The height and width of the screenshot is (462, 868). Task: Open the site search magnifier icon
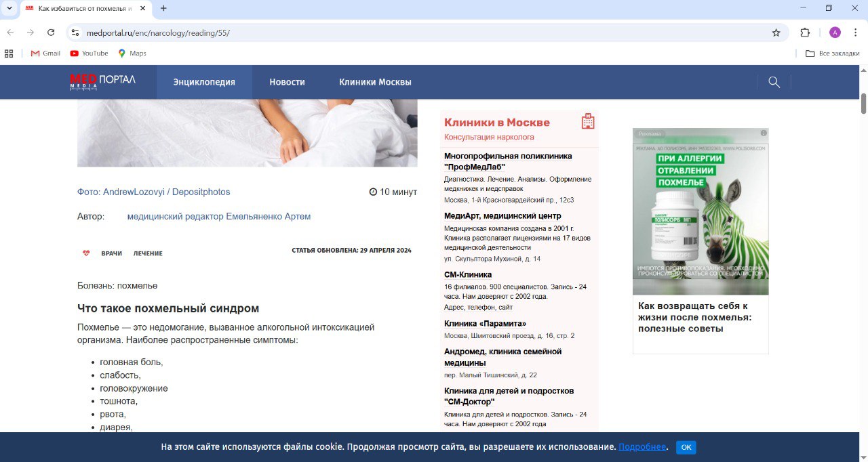click(774, 82)
